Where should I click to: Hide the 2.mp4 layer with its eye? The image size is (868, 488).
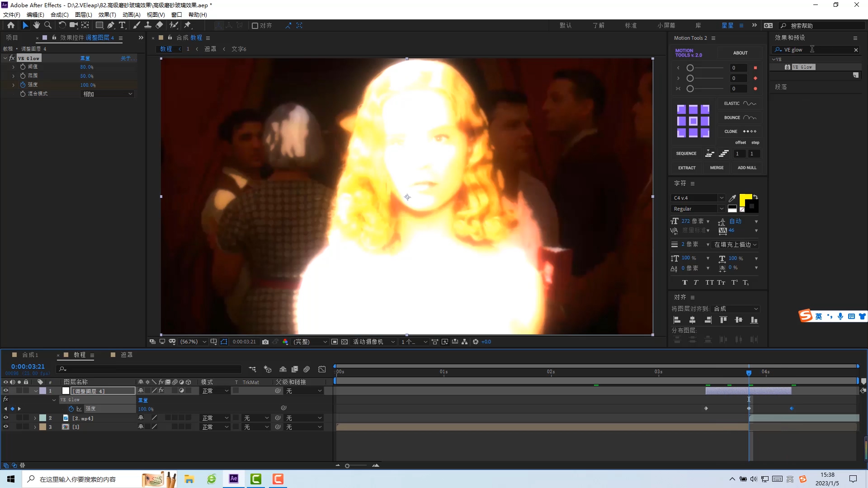[x=6, y=418]
